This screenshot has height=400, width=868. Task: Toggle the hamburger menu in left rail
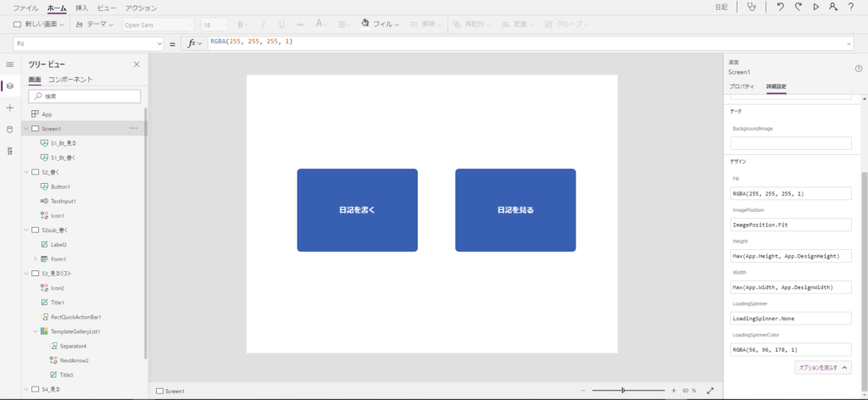pos(10,64)
